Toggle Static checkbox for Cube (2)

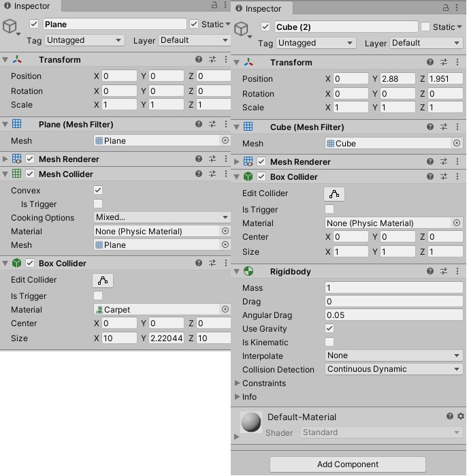pyautogui.click(x=425, y=27)
